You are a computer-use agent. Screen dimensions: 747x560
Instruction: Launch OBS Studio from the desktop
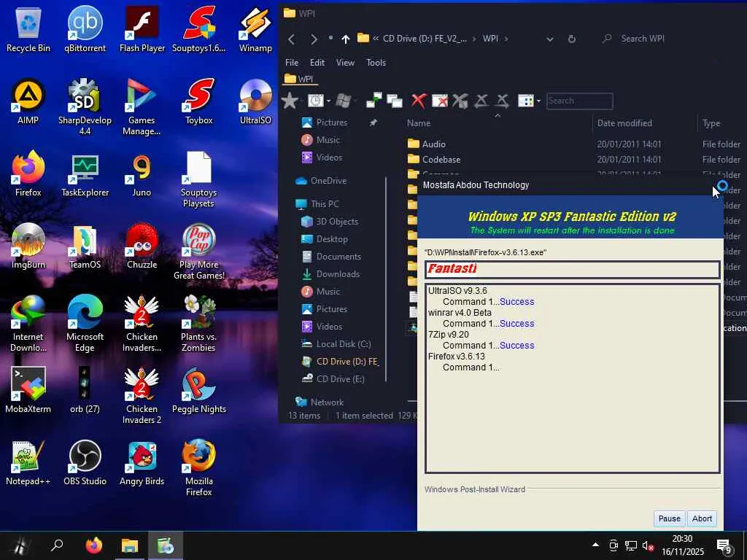pos(85,462)
